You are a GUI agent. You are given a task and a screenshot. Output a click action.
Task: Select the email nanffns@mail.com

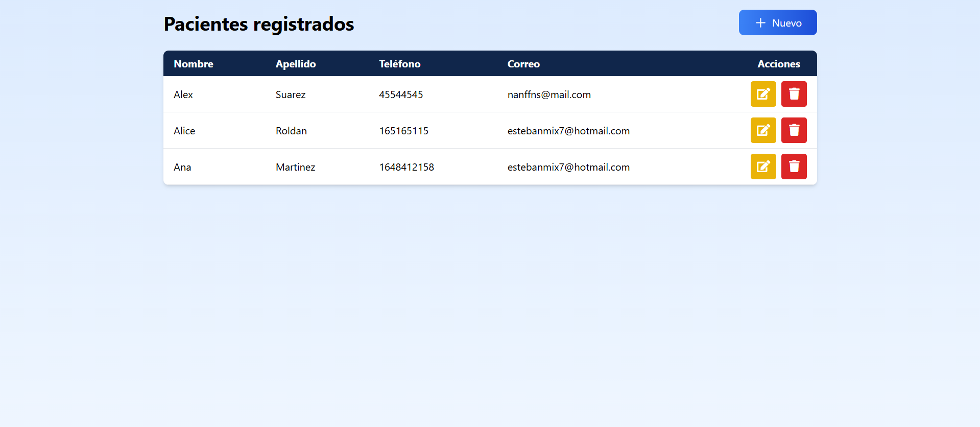[549, 94]
